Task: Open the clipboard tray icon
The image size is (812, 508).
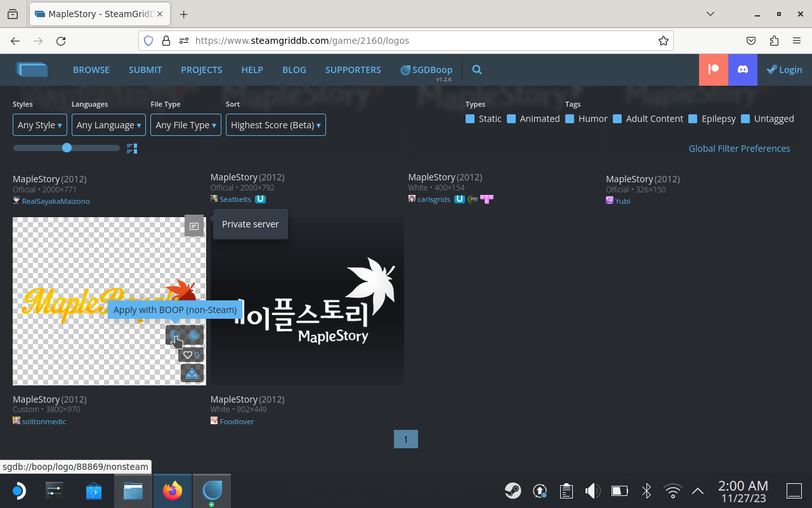Action: 566,490
